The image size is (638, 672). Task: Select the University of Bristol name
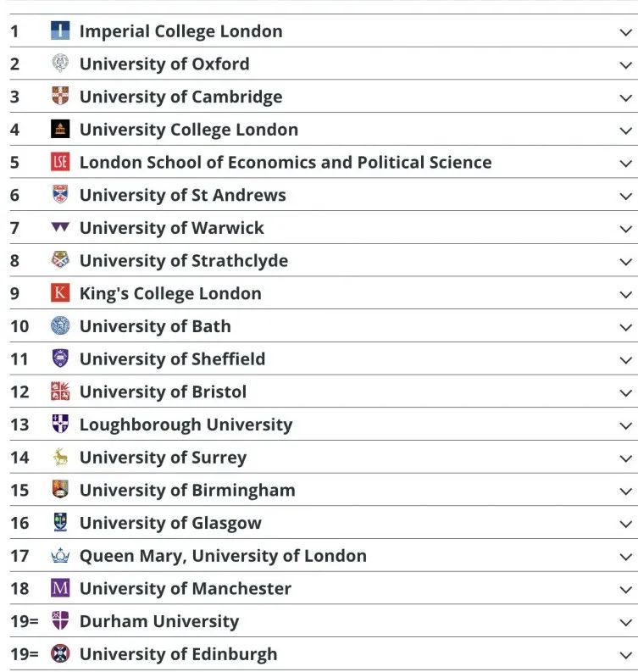[x=163, y=392]
